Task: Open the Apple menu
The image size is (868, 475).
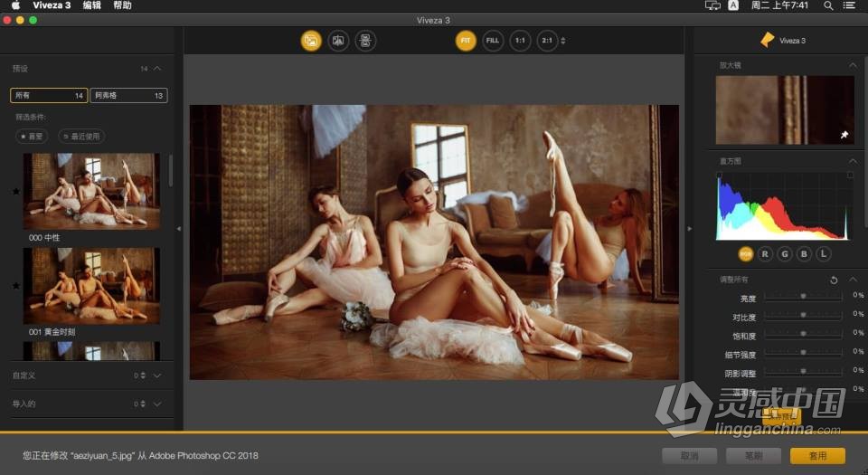Action: [x=15, y=5]
